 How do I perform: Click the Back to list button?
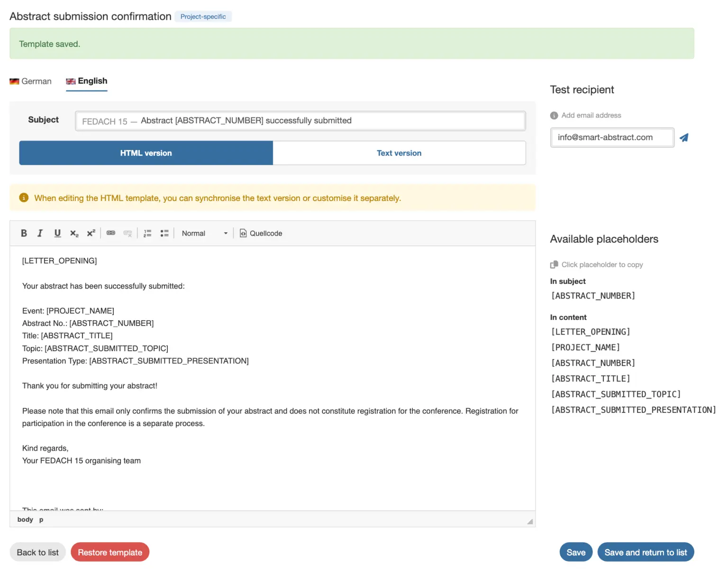click(37, 552)
